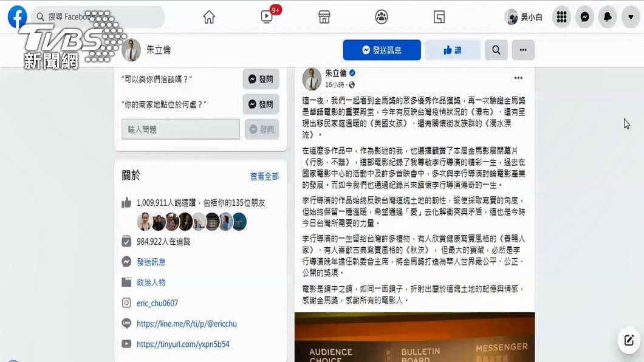Click the post's public globe icon
The height and width of the screenshot is (362, 644).
coord(352,84)
